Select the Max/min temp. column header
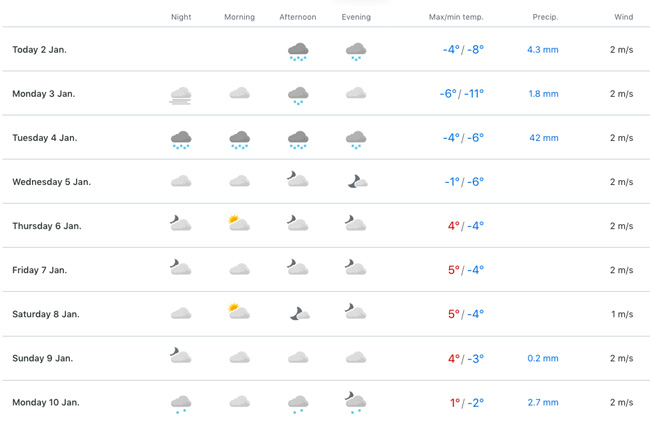Image resolution: width=650 pixels, height=423 pixels. pyautogui.click(x=456, y=17)
